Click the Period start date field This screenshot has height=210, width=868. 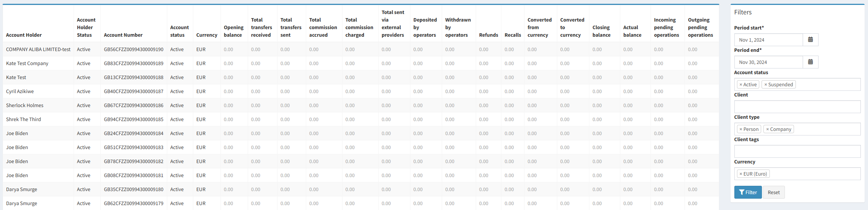[768, 40]
